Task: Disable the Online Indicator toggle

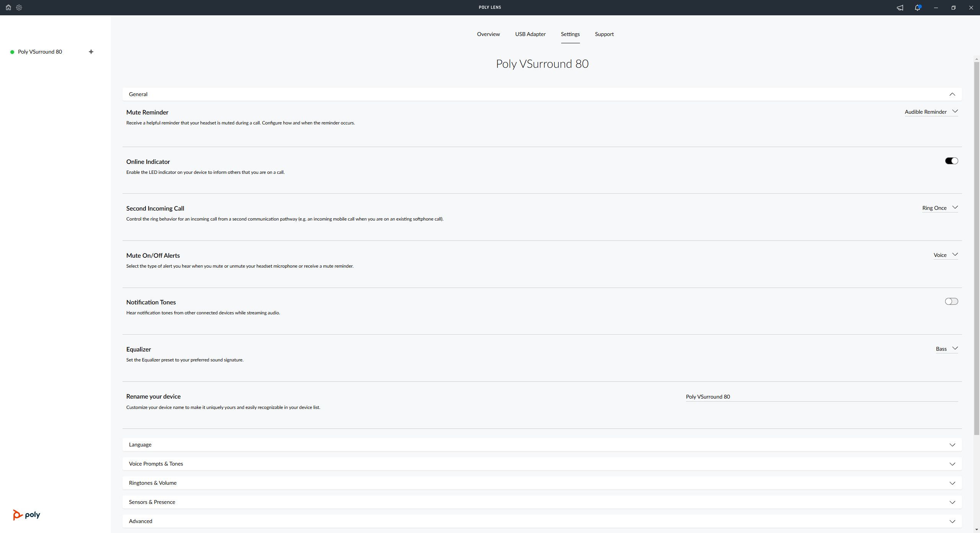Action: [x=951, y=161]
